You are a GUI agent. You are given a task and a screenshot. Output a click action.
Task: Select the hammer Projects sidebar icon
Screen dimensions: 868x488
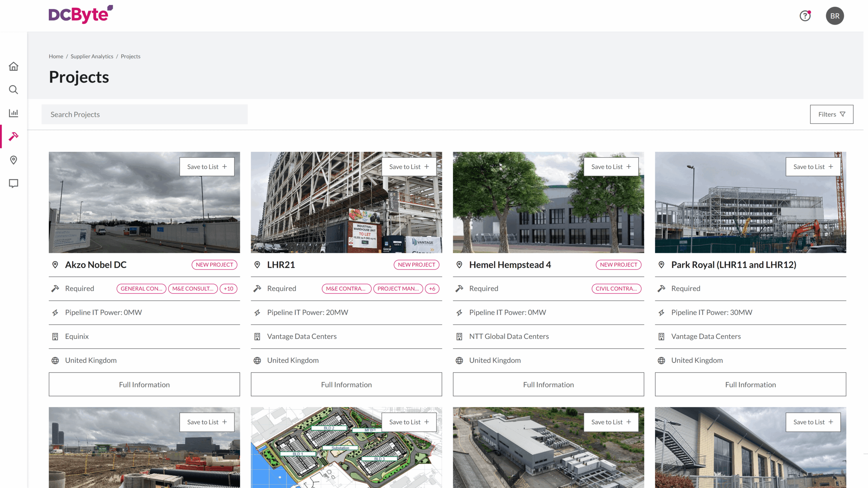point(14,136)
